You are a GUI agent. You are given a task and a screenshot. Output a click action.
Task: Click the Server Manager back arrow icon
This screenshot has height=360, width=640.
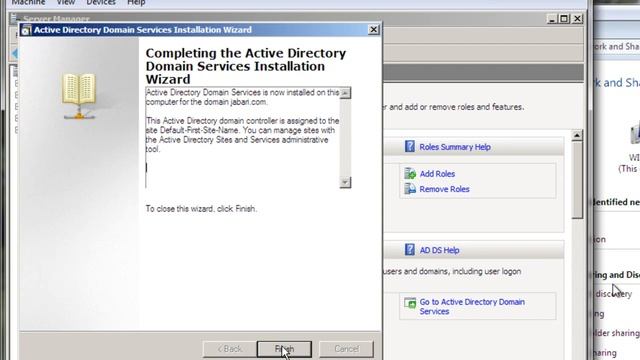(15, 53)
